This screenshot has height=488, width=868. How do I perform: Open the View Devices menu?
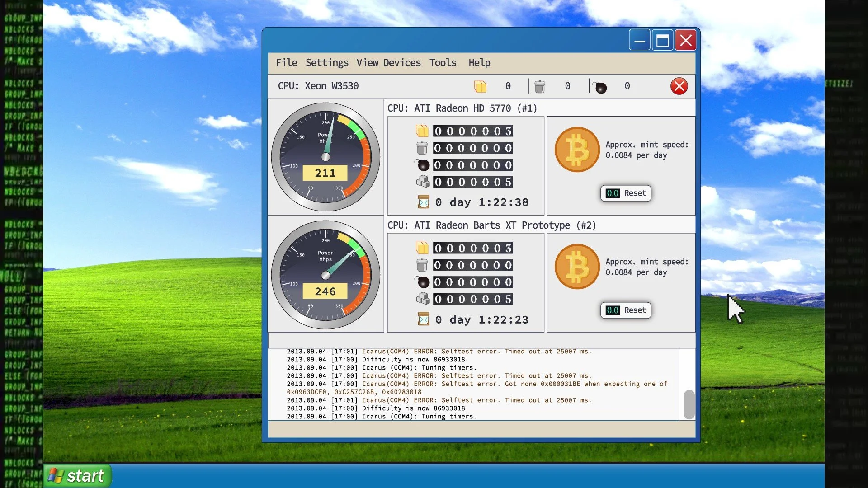(388, 63)
